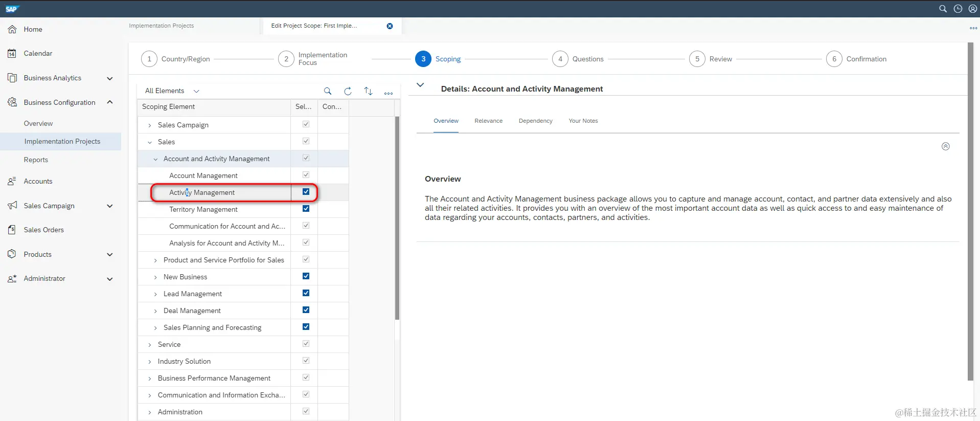Toggle the Lead Management checkbox

(306, 293)
